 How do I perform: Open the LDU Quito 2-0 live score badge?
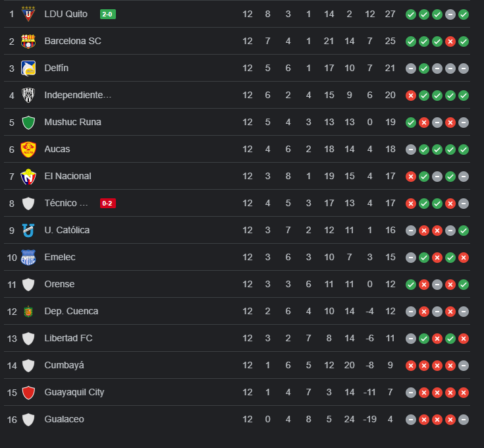[107, 14]
